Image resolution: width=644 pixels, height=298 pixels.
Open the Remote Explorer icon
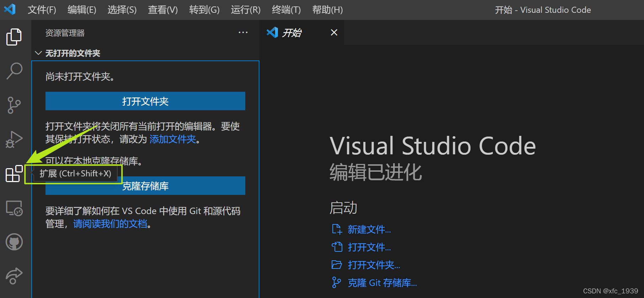pos(14,208)
